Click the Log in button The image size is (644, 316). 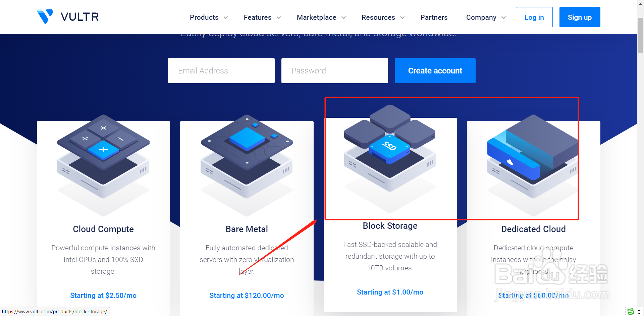(x=534, y=17)
